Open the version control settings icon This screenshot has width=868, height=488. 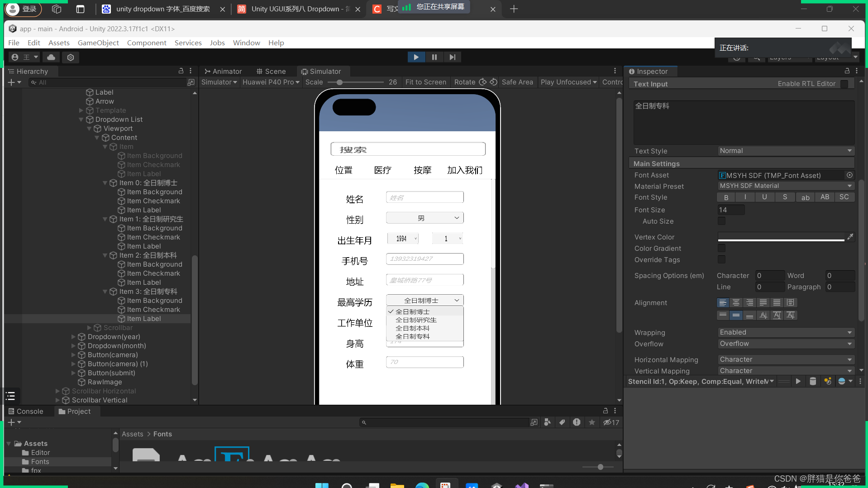coord(71,57)
